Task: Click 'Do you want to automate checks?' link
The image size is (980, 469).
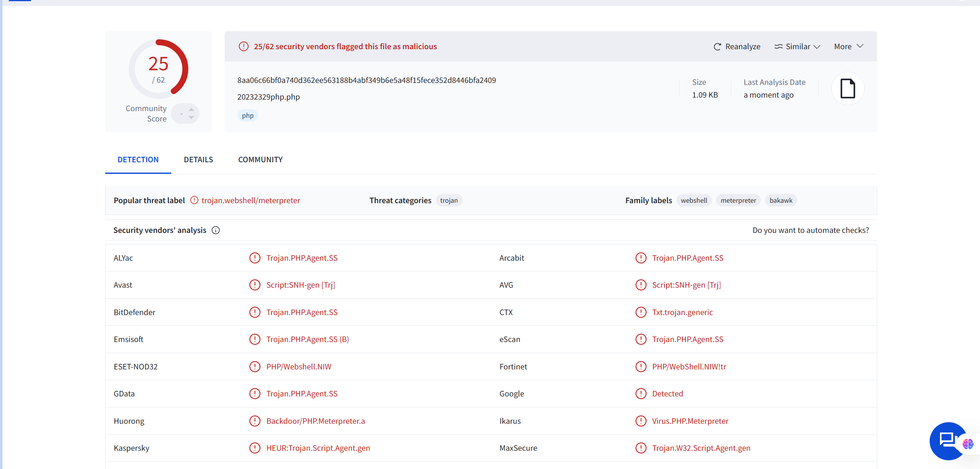Action: (810, 231)
